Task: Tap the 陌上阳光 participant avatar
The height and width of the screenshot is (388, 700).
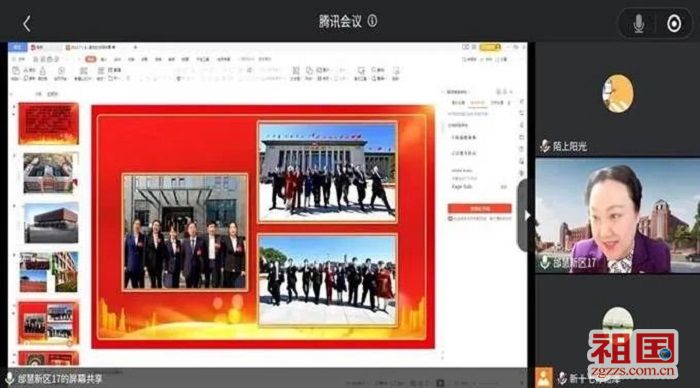Action: (617, 94)
